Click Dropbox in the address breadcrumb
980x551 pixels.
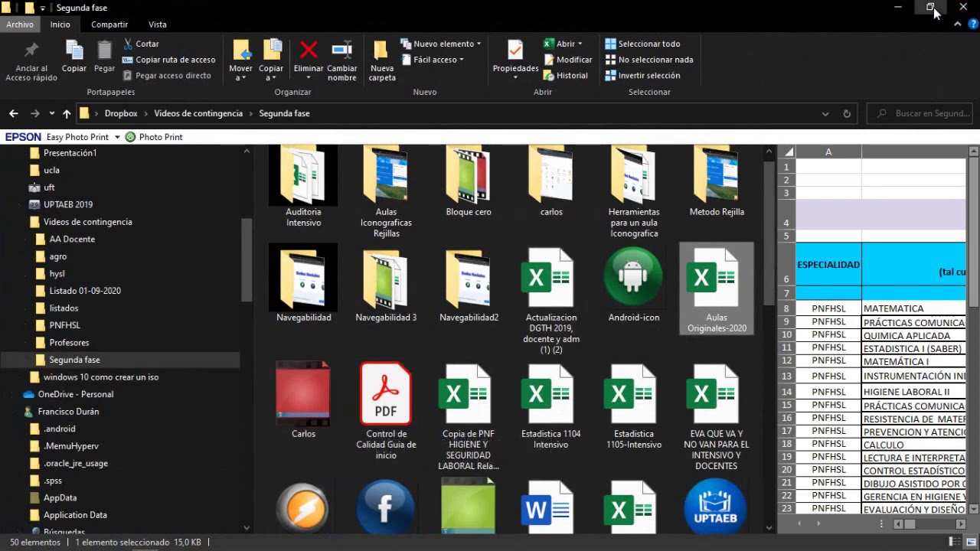(x=121, y=113)
